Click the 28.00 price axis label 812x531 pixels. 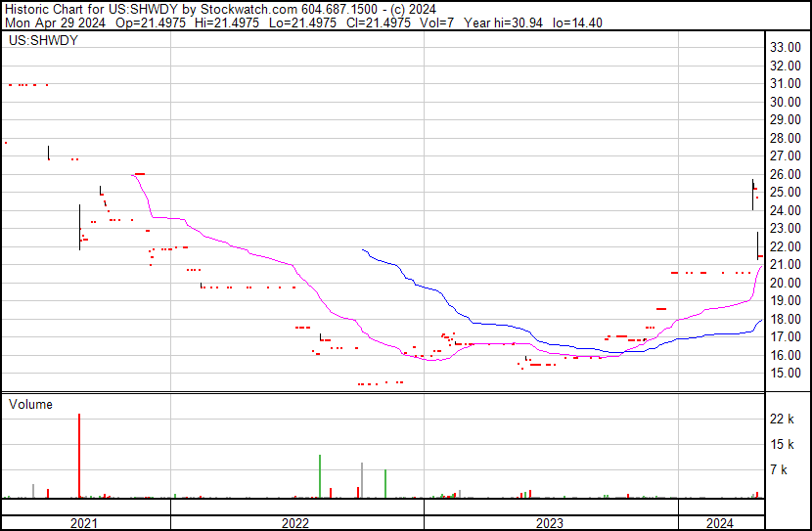coord(786,138)
